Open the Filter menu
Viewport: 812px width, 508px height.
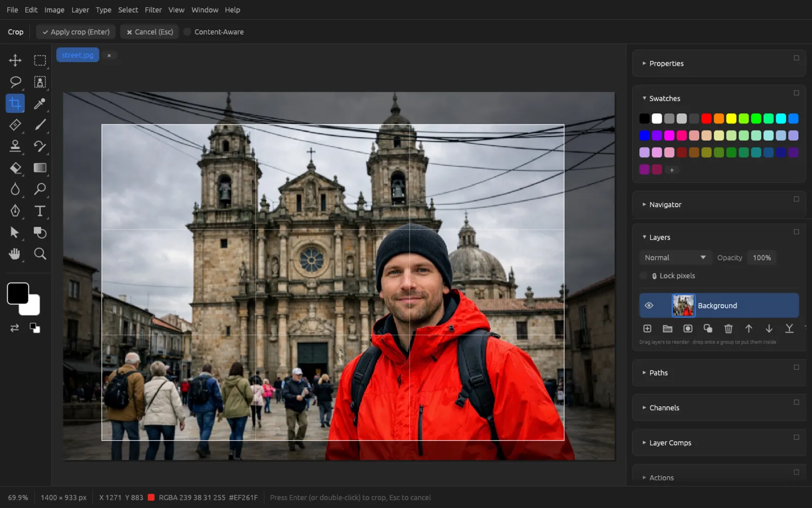point(153,10)
